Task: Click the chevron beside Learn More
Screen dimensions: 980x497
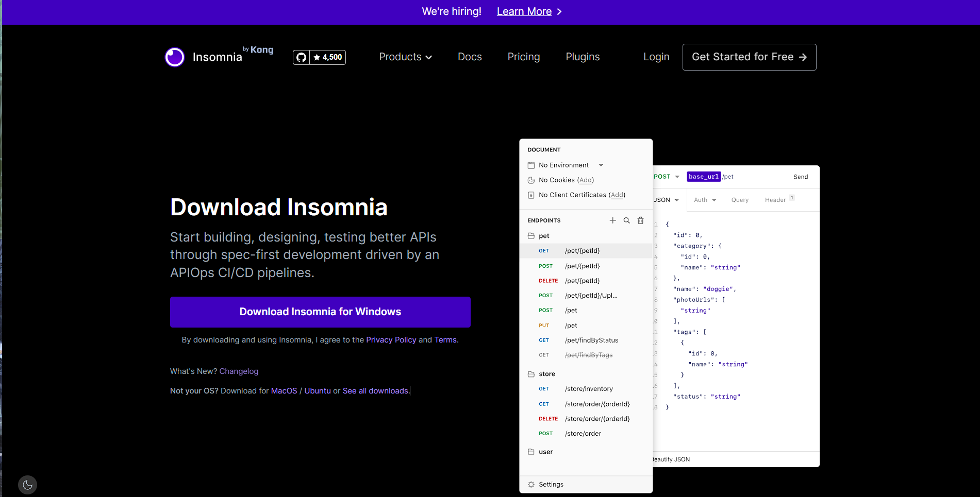Action: click(559, 11)
